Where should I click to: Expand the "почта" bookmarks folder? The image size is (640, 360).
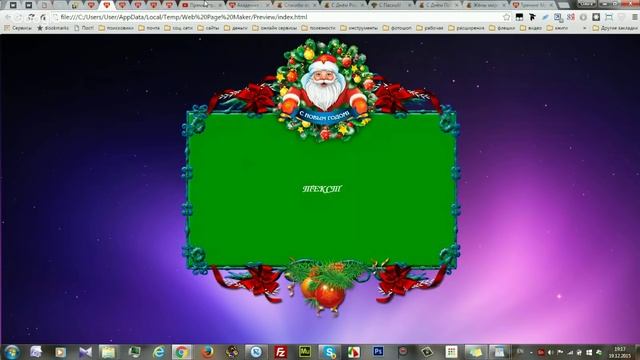pos(149,28)
